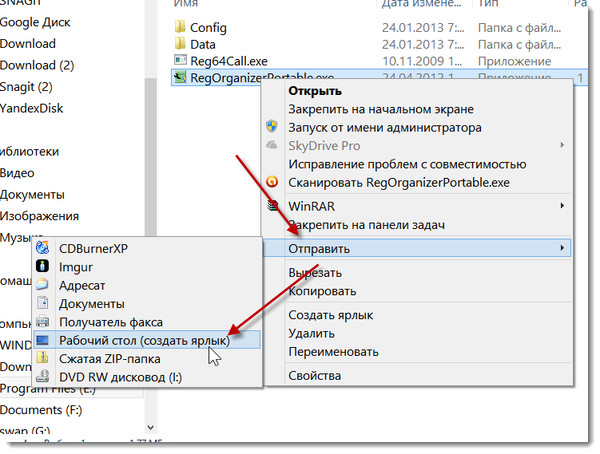This screenshot has height=454, width=600.
Task: Open Видео library in the sidebar
Action: click(17, 173)
